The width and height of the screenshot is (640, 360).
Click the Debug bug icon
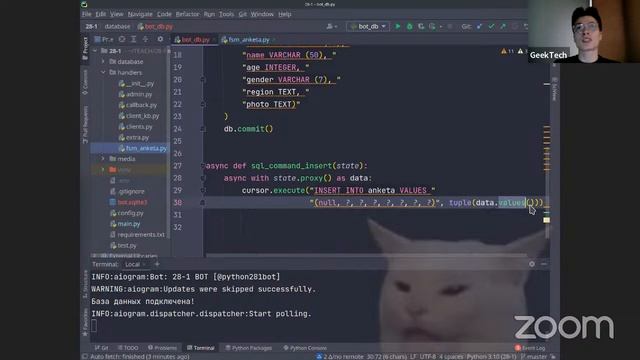coord(409,27)
